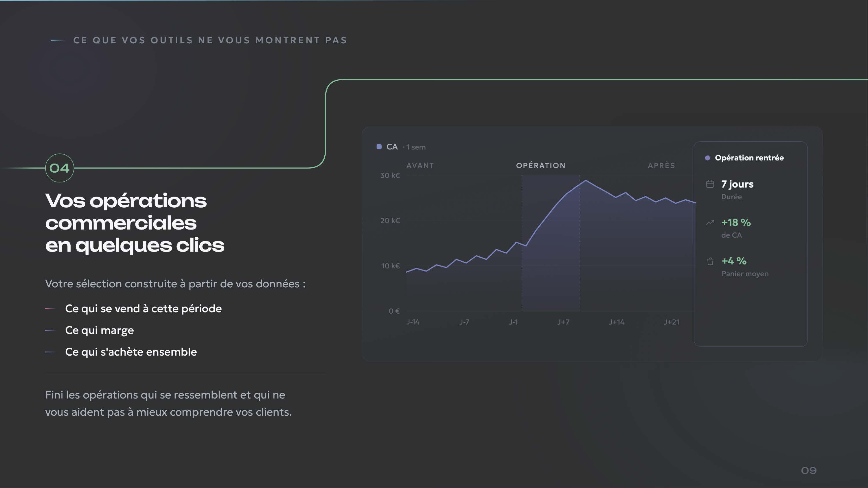Click the 30 k€ axis value

(x=390, y=175)
